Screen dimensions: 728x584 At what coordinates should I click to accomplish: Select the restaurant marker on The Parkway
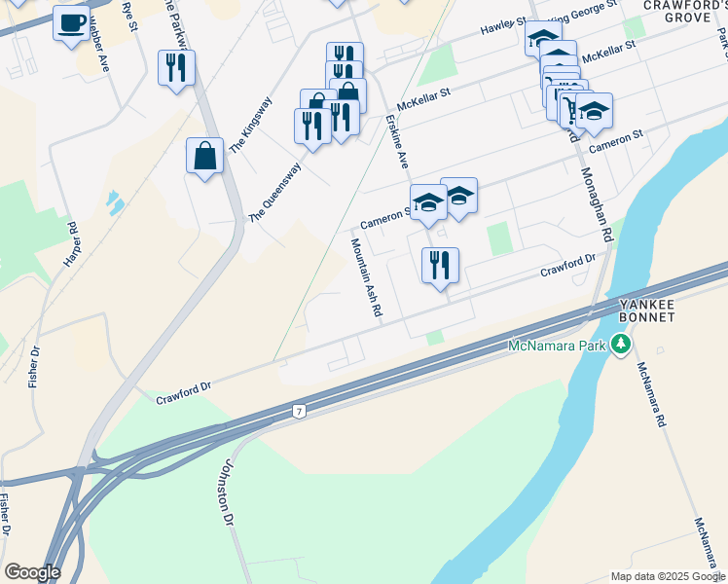point(176,68)
